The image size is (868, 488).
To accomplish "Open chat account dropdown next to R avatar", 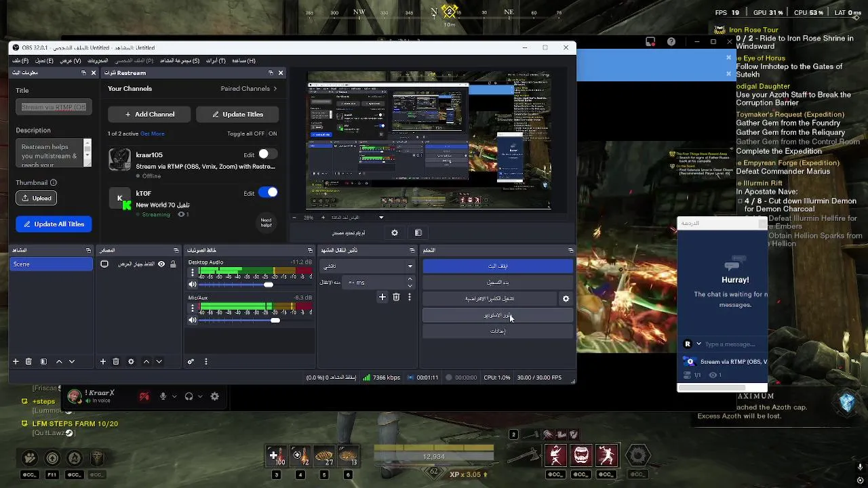I will (698, 344).
